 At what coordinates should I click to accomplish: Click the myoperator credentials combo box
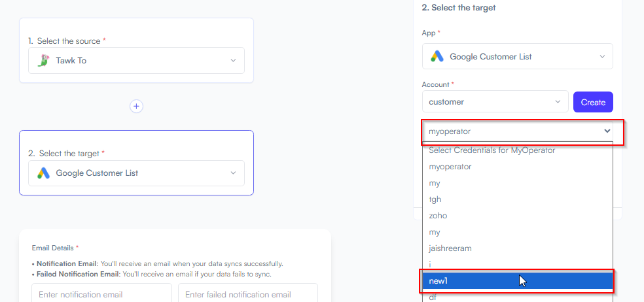click(518, 131)
